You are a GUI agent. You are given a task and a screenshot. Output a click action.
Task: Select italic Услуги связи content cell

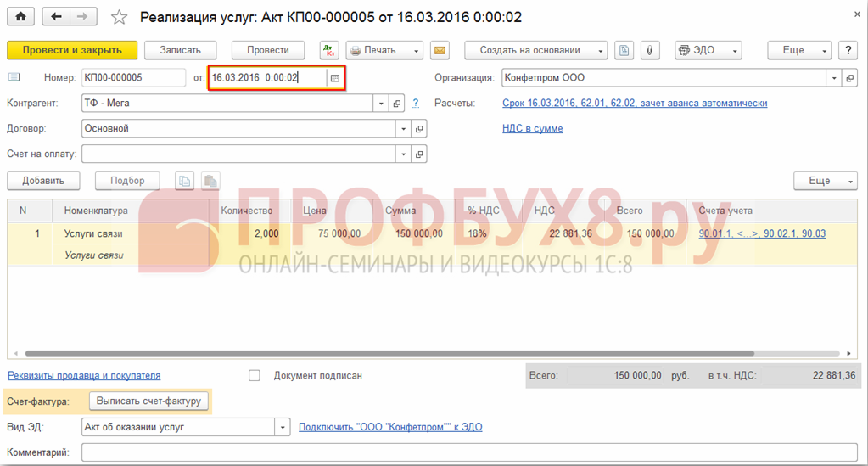coord(131,255)
